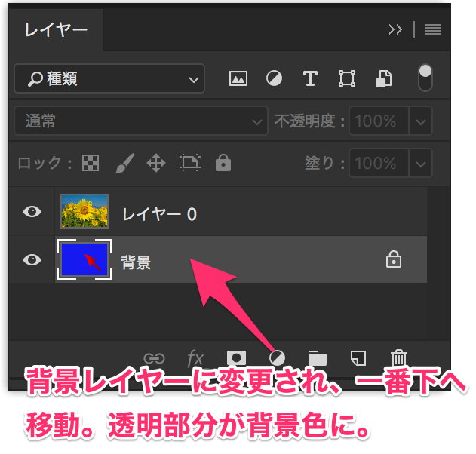The image size is (476, 454).
Task: Click the blue 背景 layer thumbnail
Action: (84, 259)
